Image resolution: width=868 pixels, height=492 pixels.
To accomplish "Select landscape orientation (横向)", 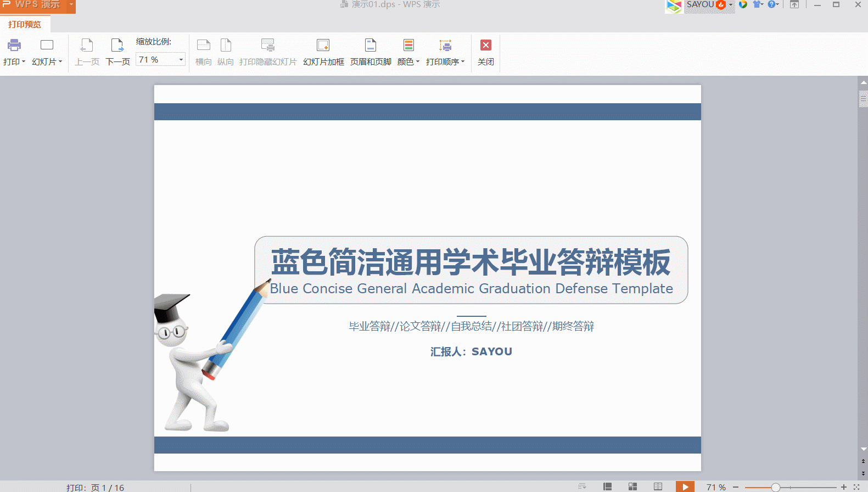I will click(x=204, y=53).
